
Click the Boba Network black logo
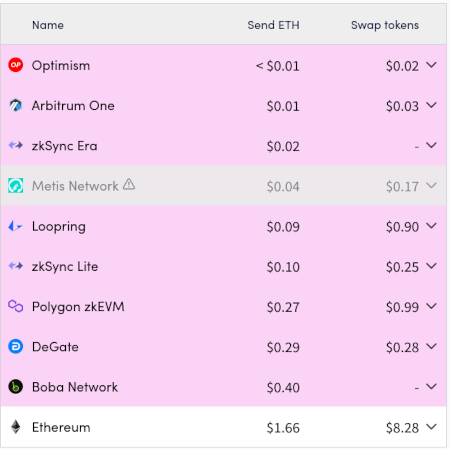tap(15, 387)
